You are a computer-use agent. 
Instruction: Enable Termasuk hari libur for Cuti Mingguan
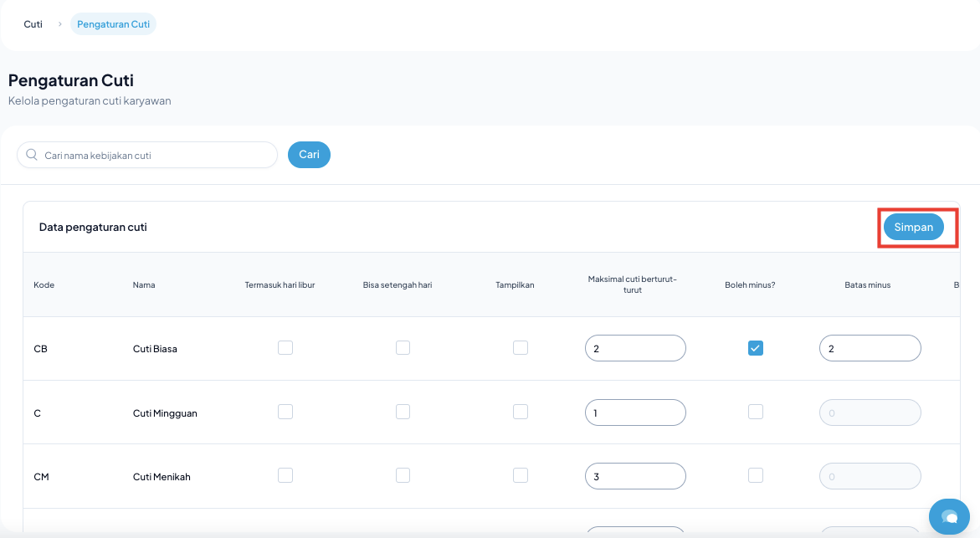285,412
